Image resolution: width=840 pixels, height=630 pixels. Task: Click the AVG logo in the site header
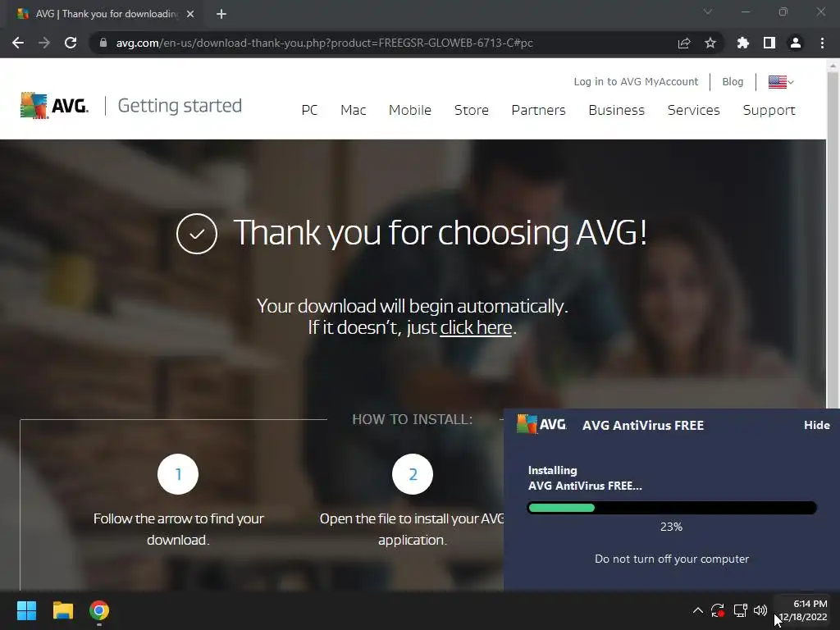[54, 105]
